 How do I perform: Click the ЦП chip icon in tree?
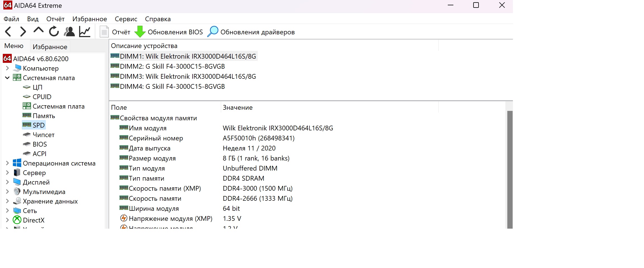pos(27,87)
